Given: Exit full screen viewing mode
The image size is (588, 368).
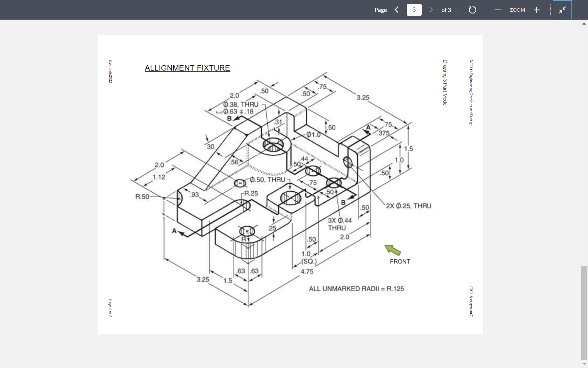Looking at the screenshot, I should pyautogui.click(x=562, y=10).
